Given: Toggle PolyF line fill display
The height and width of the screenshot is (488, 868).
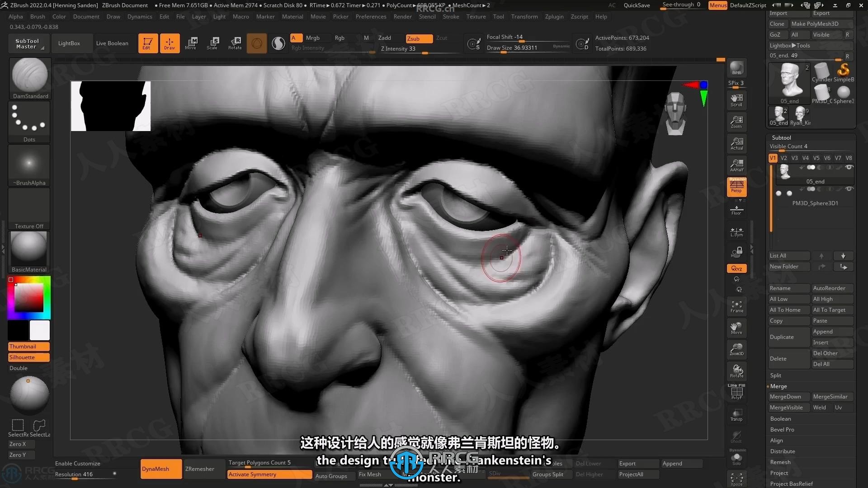Looking at the screenshot, I should coord(736,392).
